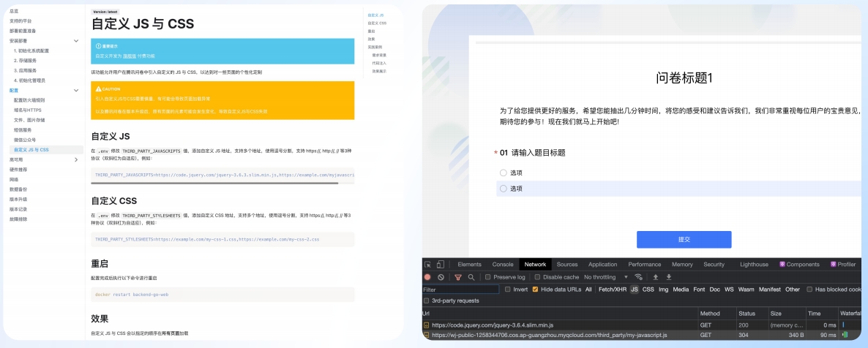Check the Invert filter checkbox
The image size is (868, 348).
point(508,290)
